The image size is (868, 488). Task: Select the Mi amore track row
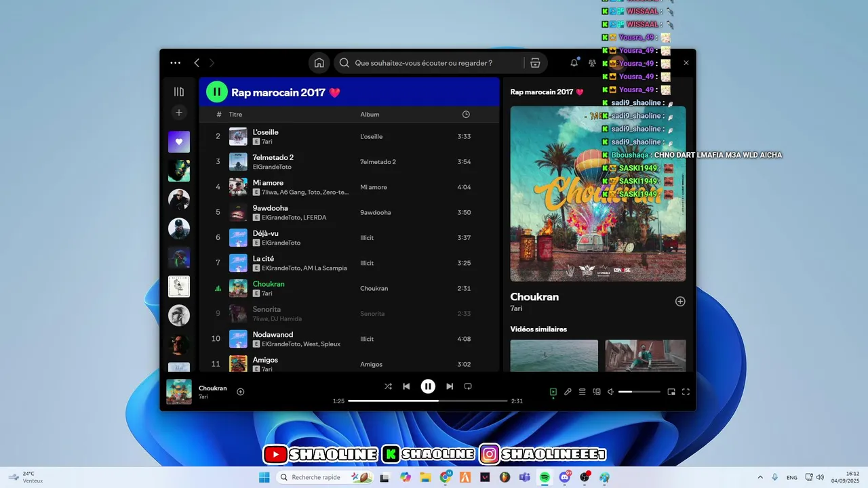349,187
